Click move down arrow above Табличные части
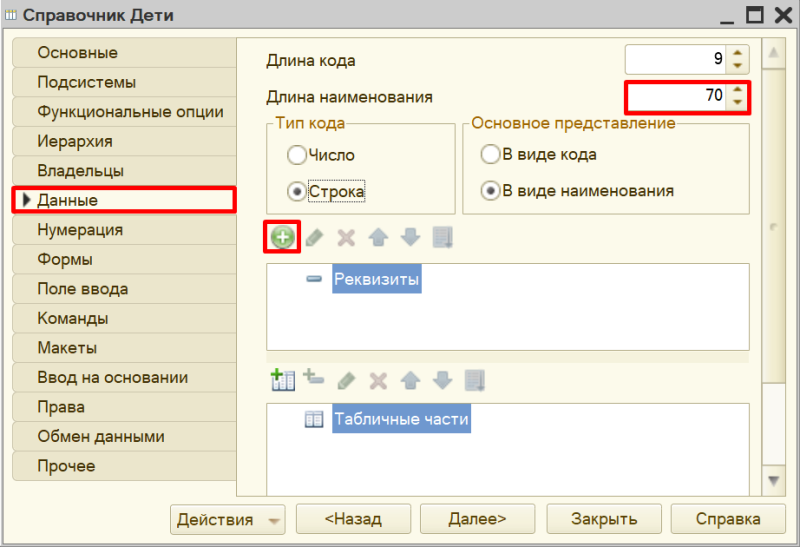This screenshot has height=547, width=800. 443,380
